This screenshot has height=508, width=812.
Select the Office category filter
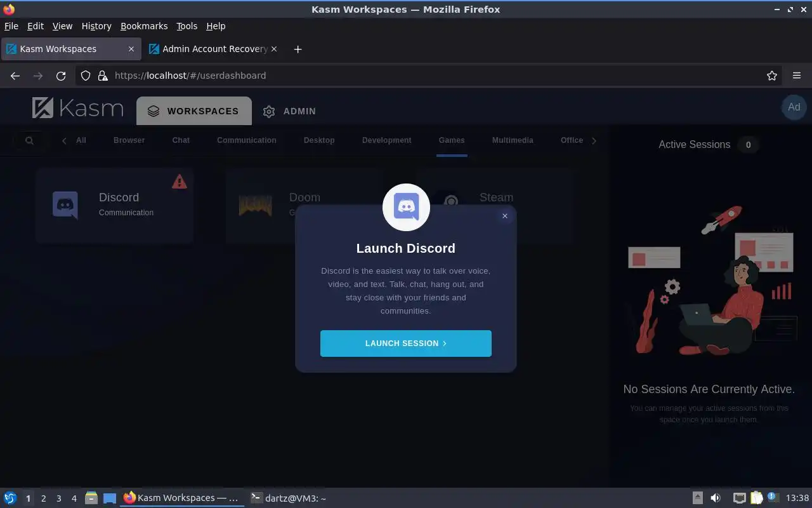coord(572,140)
